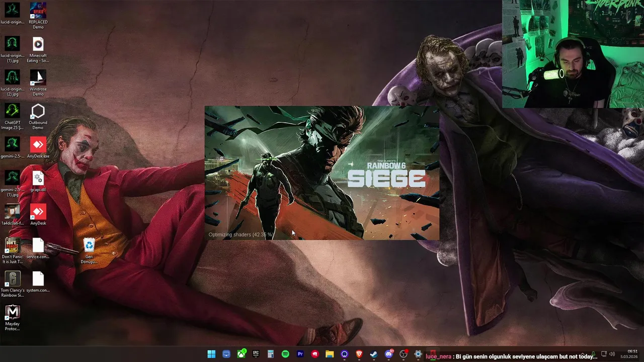Screen dimensions: 644x362
Task: Select the system.con file icon
Action: pyautogui.click(x=38, y=282)
